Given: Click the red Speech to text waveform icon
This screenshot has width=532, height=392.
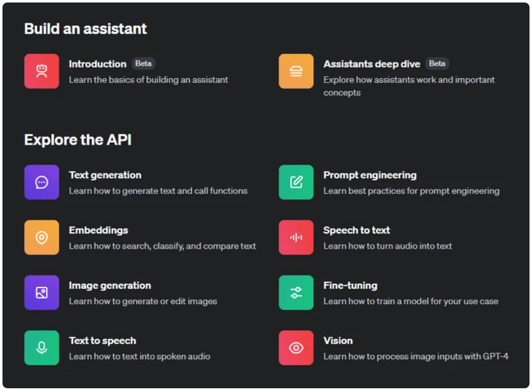Looking at the screenshot, I should 296,238.
